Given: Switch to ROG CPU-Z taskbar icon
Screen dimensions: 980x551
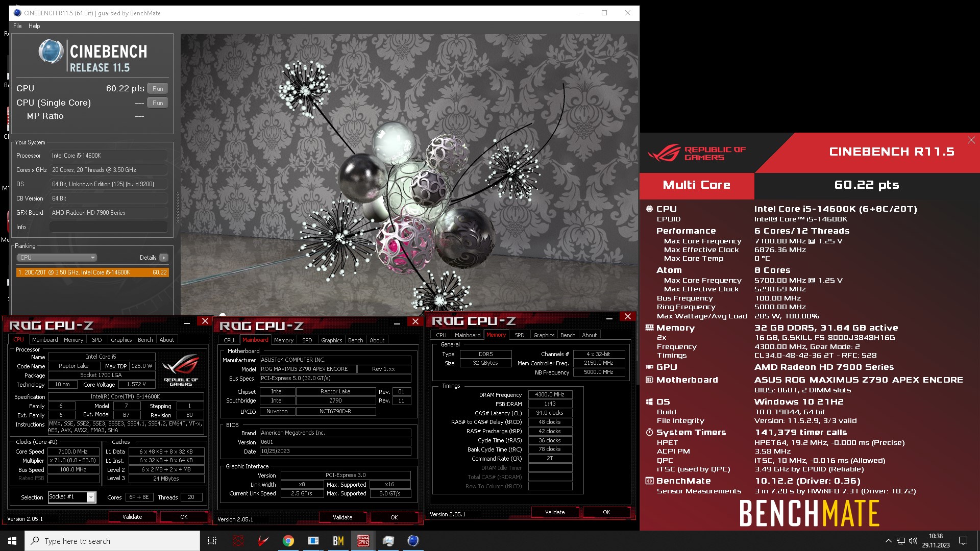Looking at the screenshot, I should 363,541.
